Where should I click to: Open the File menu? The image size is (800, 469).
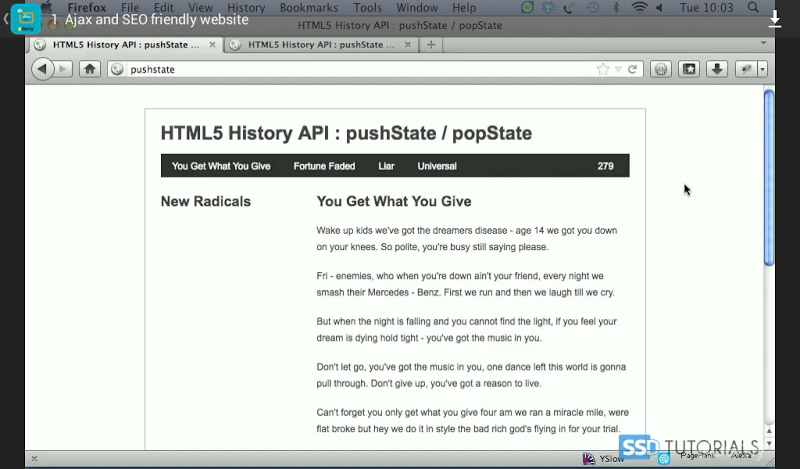click(x=130, y=8)
